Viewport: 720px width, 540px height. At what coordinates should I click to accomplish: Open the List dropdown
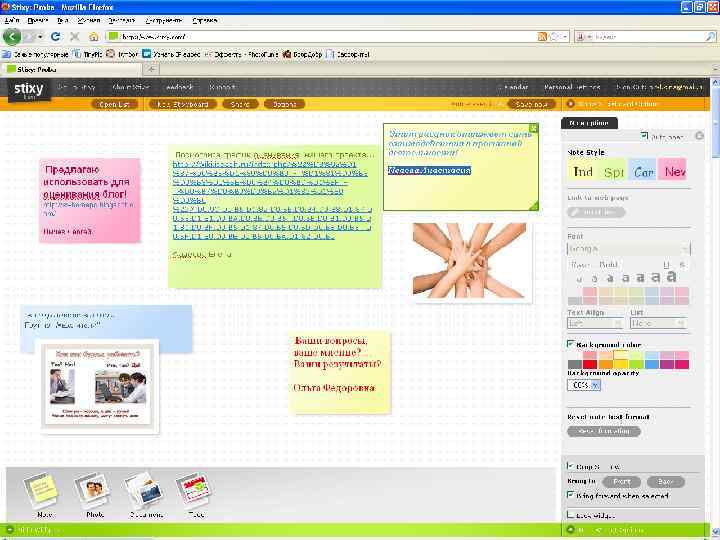[658, 323]
